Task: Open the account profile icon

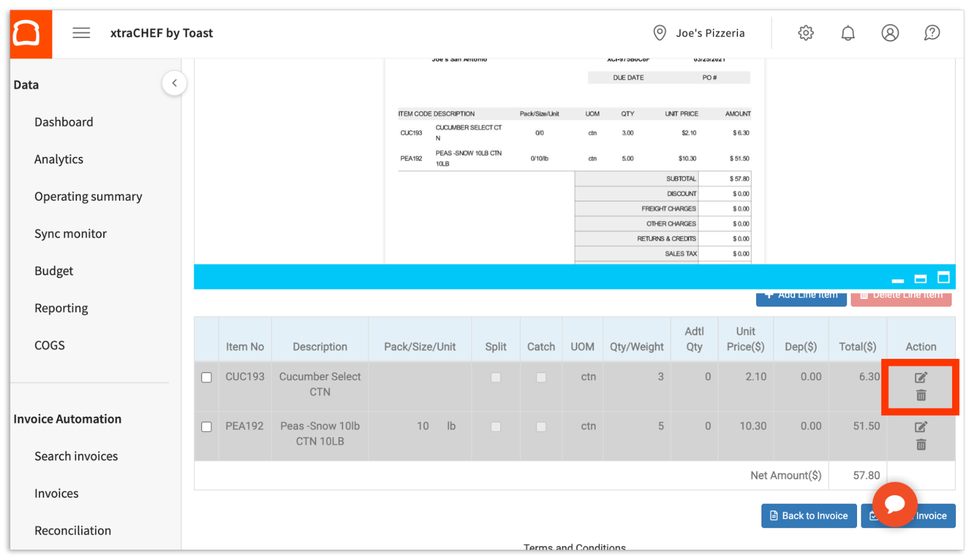Action: pos(890,33)
